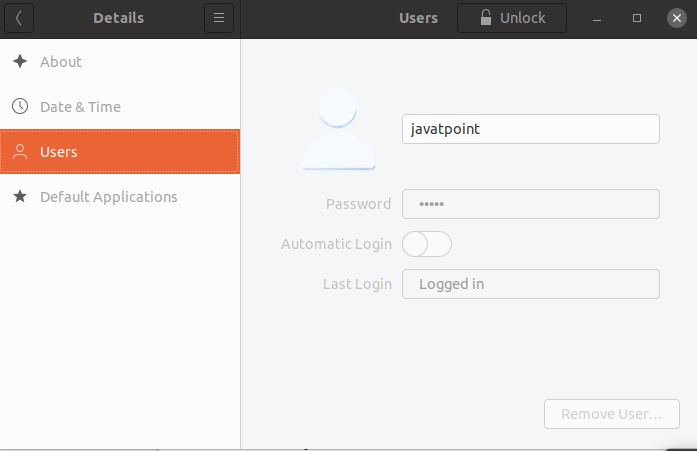Screen dimensions: 697x451
Task: Open the Last Login 'Logged in' history
Action: 531,284
